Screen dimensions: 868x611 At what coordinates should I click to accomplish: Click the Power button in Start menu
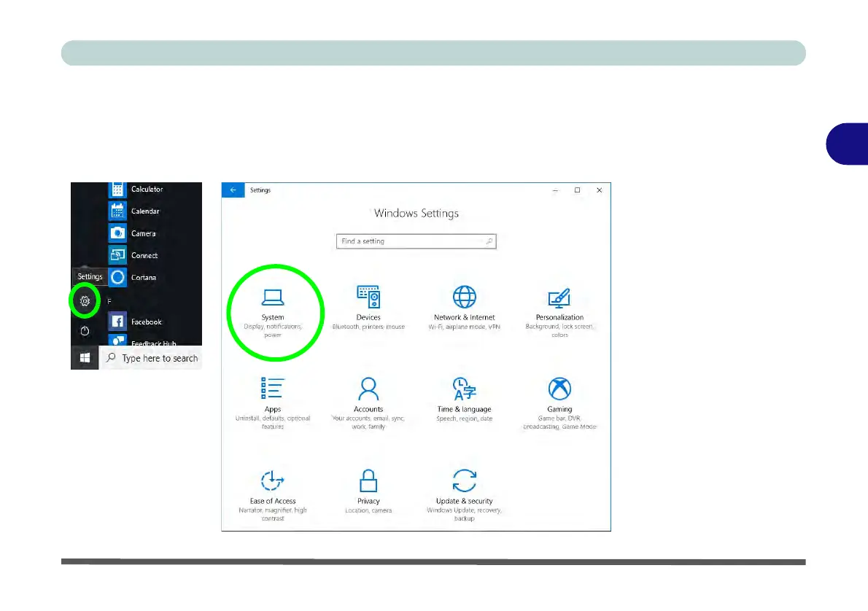point(85,331)
